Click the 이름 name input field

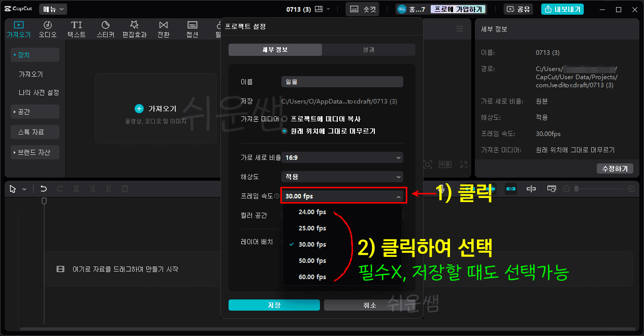[342, 82]
